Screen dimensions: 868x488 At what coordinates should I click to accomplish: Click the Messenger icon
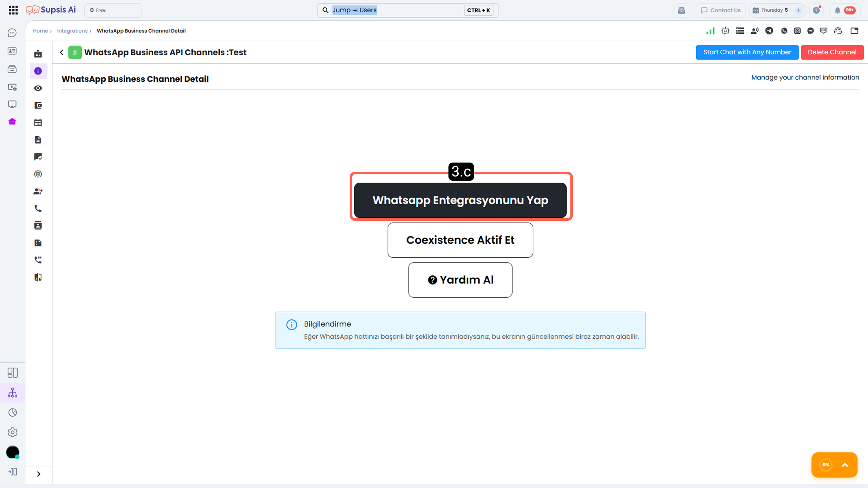pos(811,31)
